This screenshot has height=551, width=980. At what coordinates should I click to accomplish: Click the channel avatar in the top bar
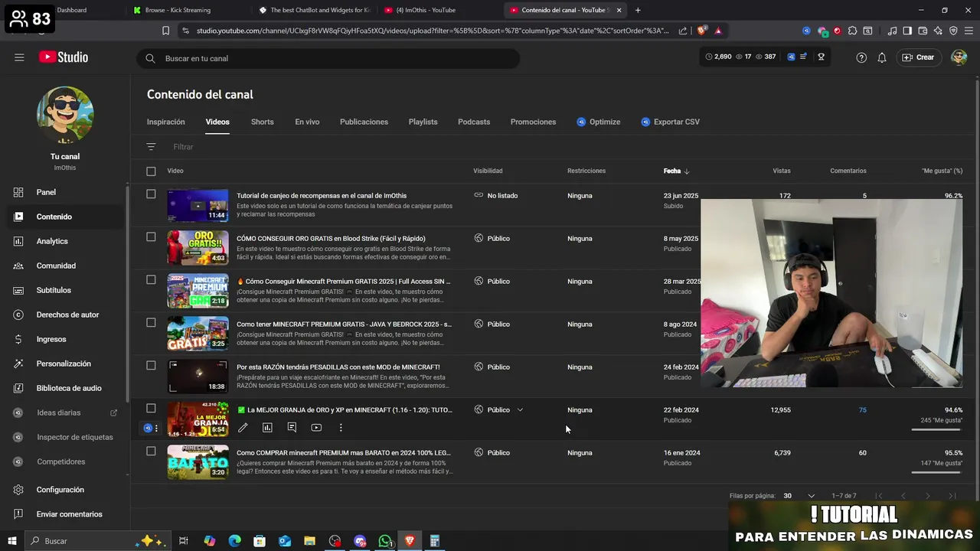959,57
